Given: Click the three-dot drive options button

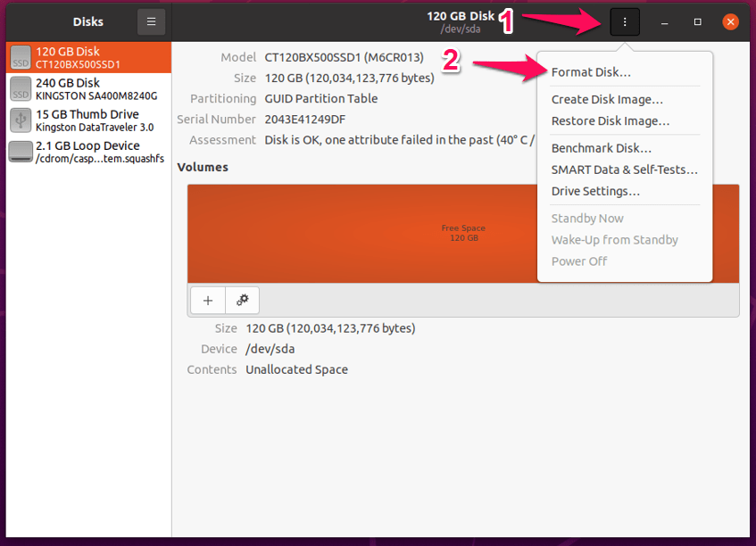Looking at the screenshot, I should coord(625,21).
